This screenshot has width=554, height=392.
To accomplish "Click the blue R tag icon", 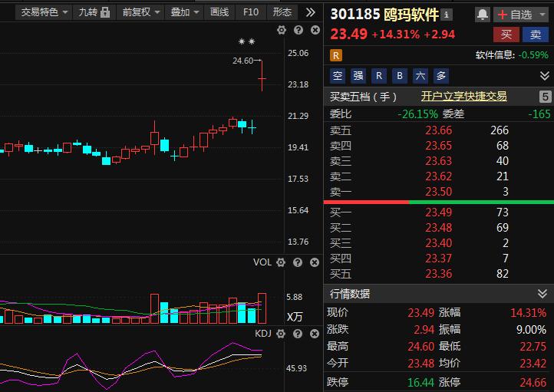I will click(379, 76).
